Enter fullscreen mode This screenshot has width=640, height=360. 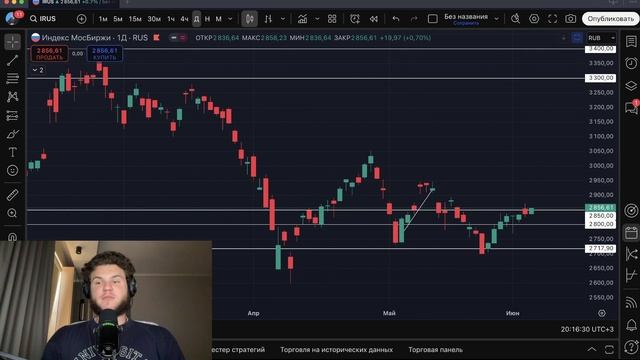tap(552, 19)
